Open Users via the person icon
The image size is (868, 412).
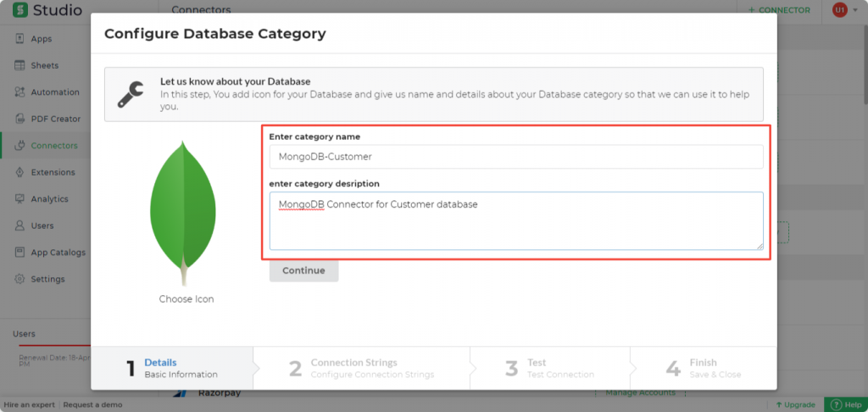[19, 225]
